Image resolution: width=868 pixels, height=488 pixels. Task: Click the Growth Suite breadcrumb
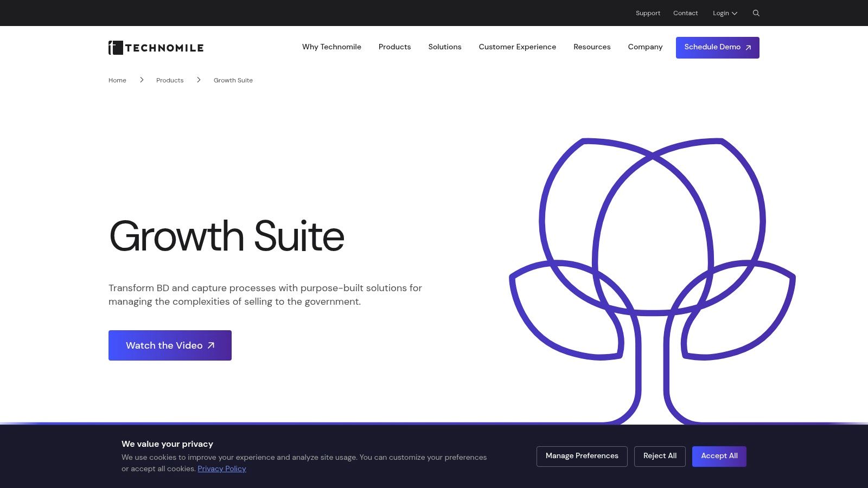point(233,80)
